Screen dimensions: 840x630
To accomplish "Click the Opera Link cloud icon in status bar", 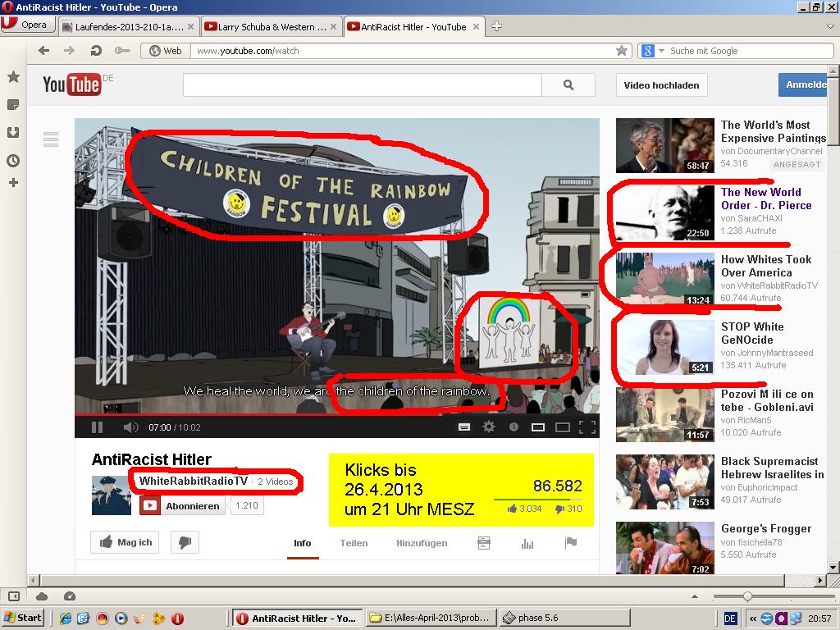I will coord(42,596).
